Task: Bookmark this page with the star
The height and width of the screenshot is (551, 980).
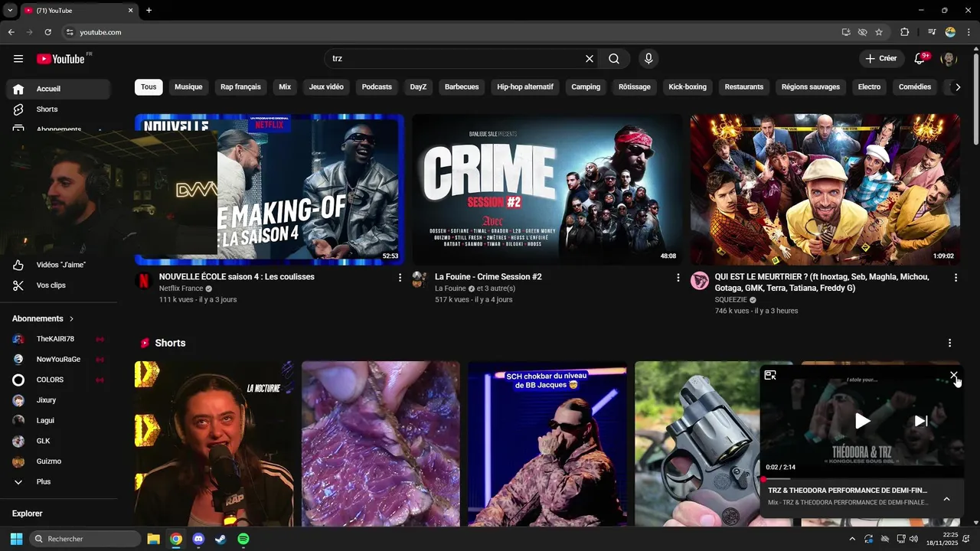Action: click(x=879, y=32)
